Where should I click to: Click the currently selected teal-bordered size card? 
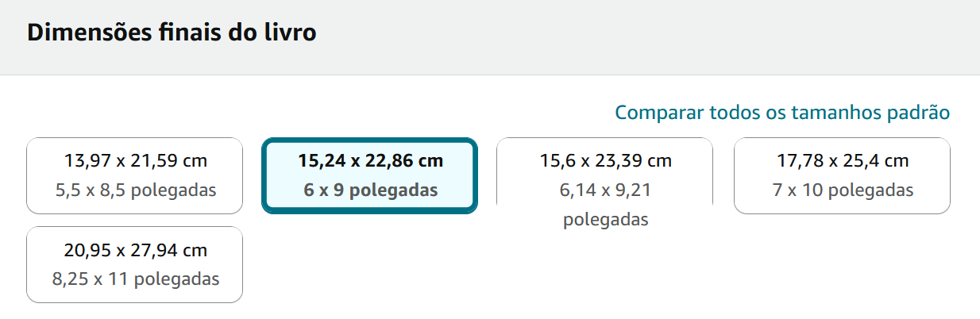tap(369, 175)
